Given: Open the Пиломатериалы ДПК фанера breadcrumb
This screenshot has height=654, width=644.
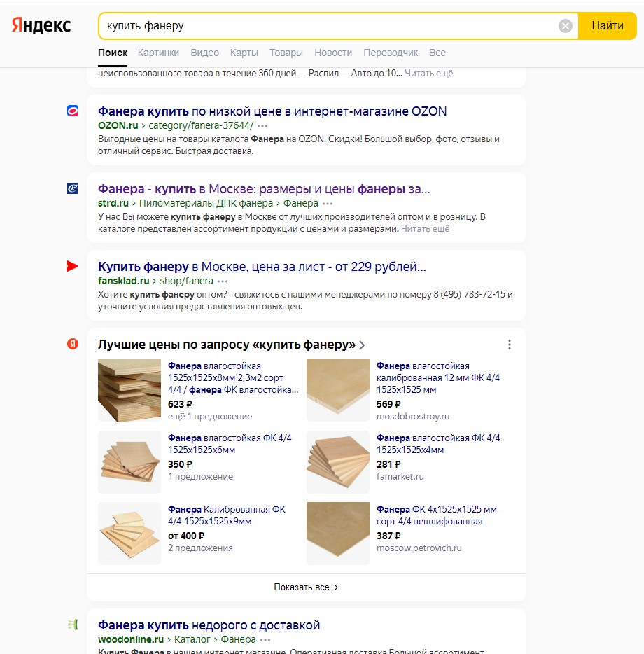Looking at the screenshot, I should pos(206,204).
